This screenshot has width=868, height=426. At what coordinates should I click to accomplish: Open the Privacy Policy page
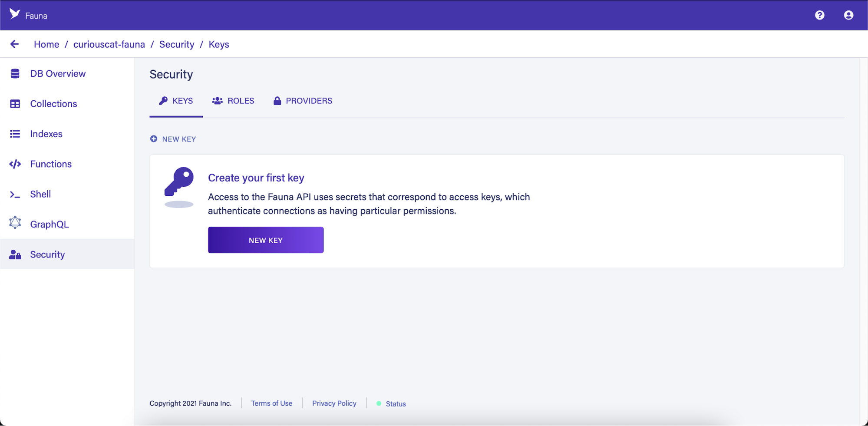[x=334, y=403]
